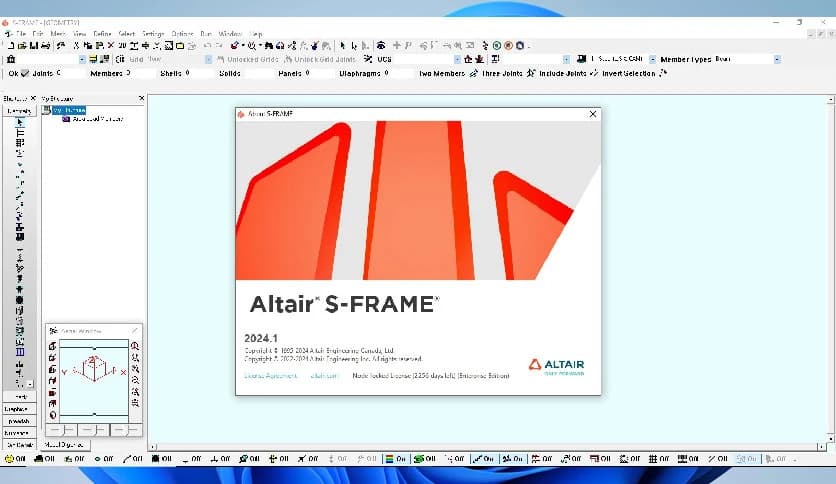Switch to the Graphics tab in the left palette
The image size is (836, 484).
pyautogui.click(x=18, y=409)
